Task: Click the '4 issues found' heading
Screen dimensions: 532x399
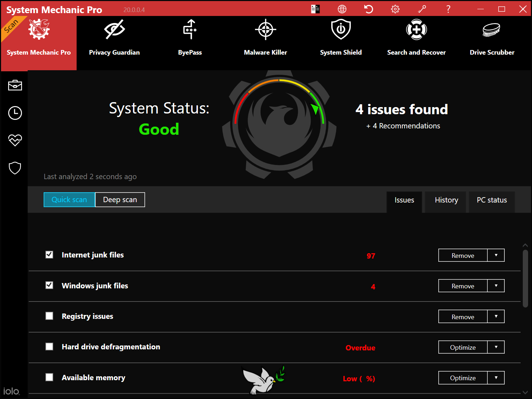Action: [401, 110]
